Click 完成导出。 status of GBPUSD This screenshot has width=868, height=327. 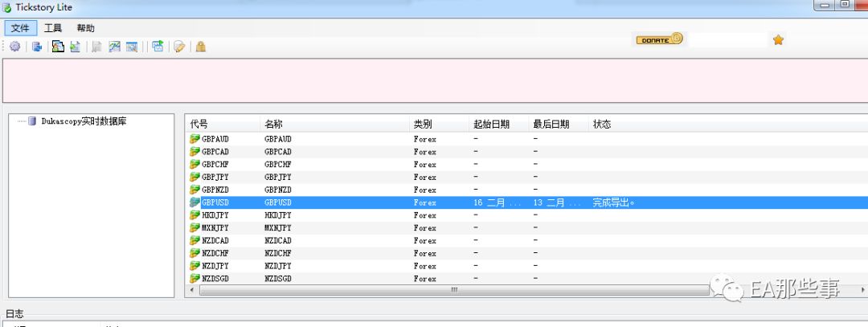tap(613, 203)
